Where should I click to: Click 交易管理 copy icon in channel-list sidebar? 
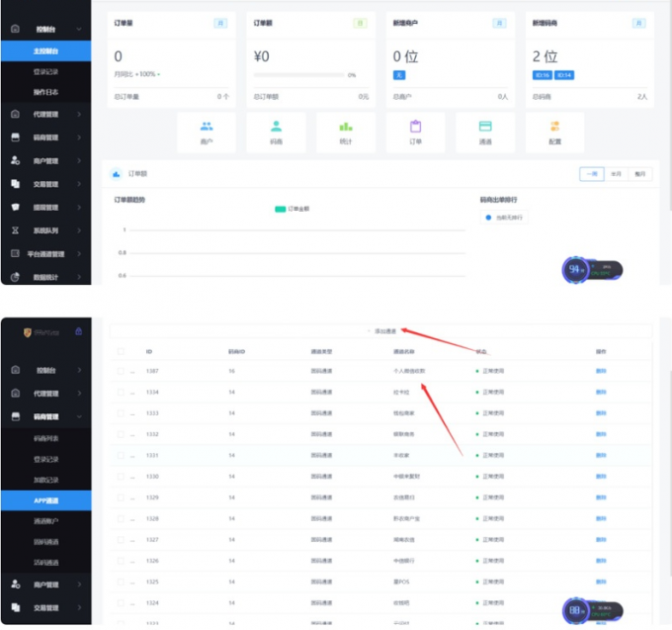(16, 607)
